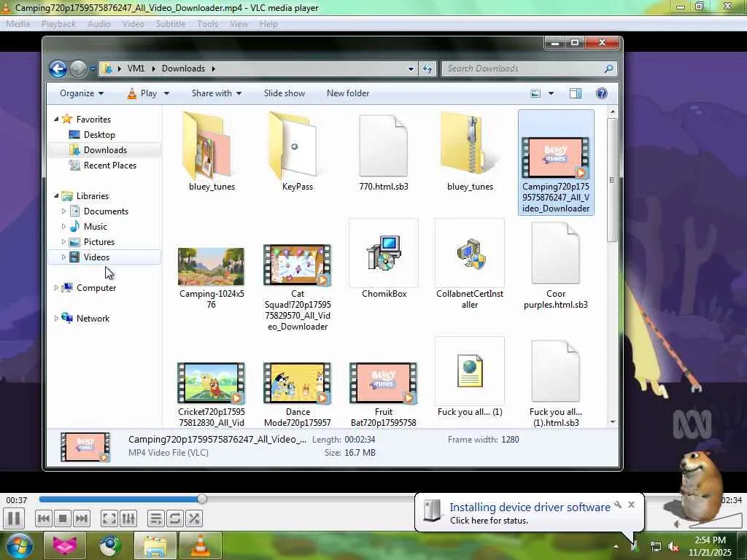Open Installing device driver software status
Image resolution: width=747 pixels, height=560 pixels.
click(530, 507)
